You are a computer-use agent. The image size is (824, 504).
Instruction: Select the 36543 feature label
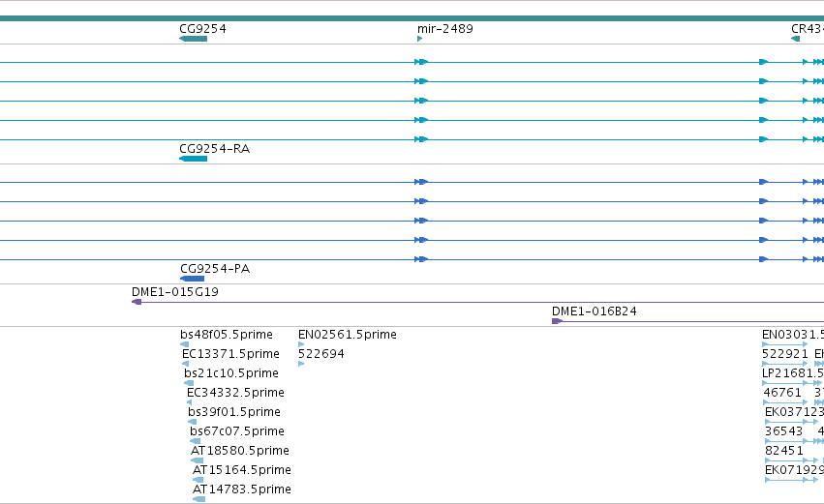(x=784, y=431)
